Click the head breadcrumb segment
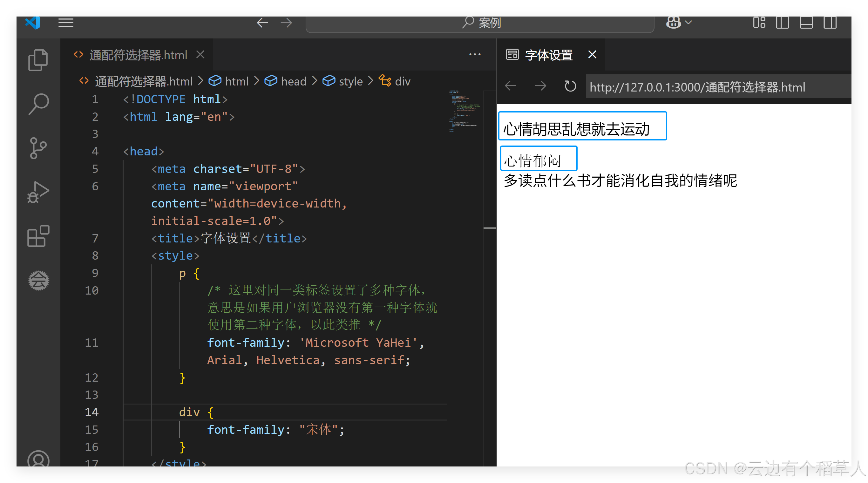Screen dimensions: 868x483 pos(294,81)
